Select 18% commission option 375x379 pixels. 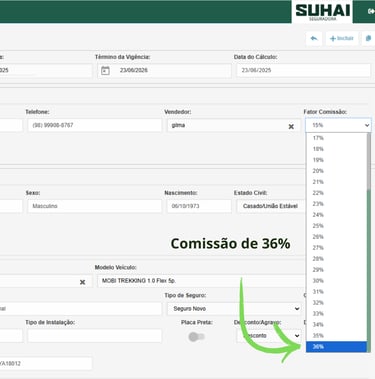336,149
